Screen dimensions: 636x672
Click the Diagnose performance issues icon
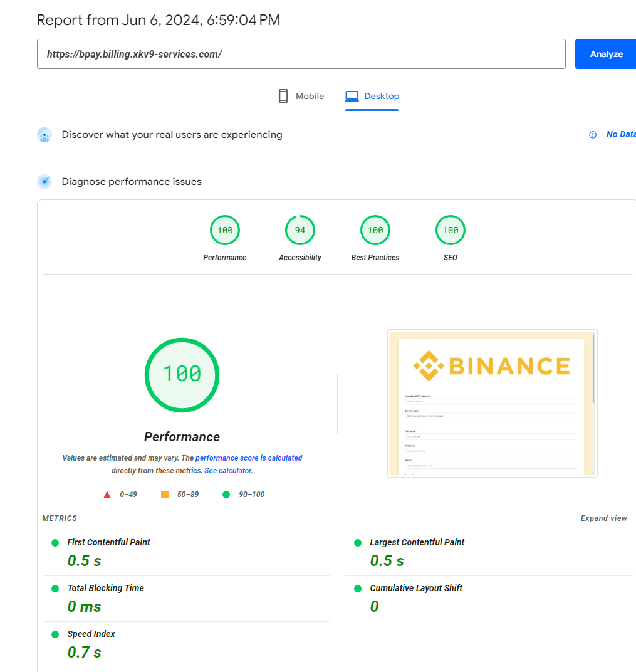pyautogui.click(x=44, y=182)
